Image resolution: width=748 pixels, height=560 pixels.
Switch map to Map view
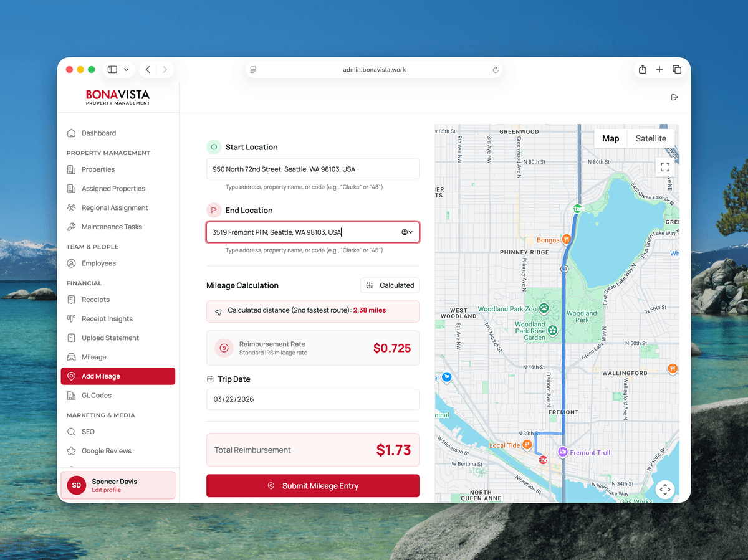(x=610, y=138)
